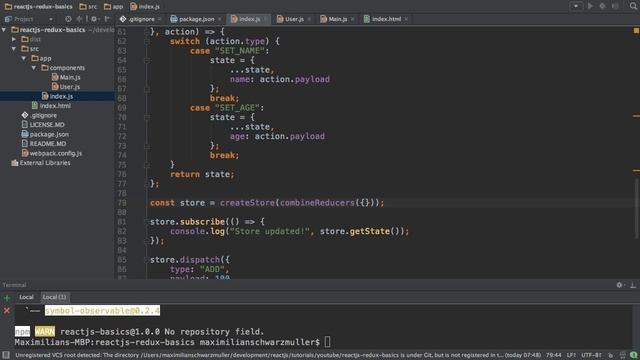This screenshot has width=640, height=360.
Task: Close terminal session with red X icon
Action: point(7,311)
